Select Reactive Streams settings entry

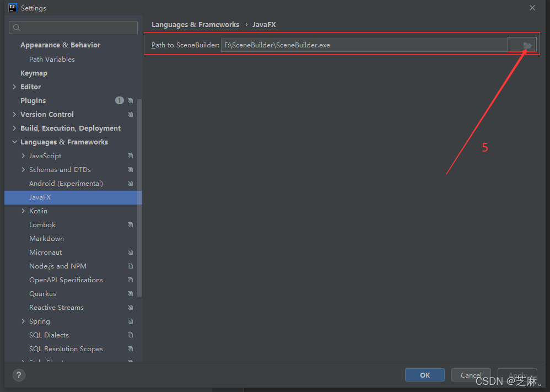click(x=56, y=308)
